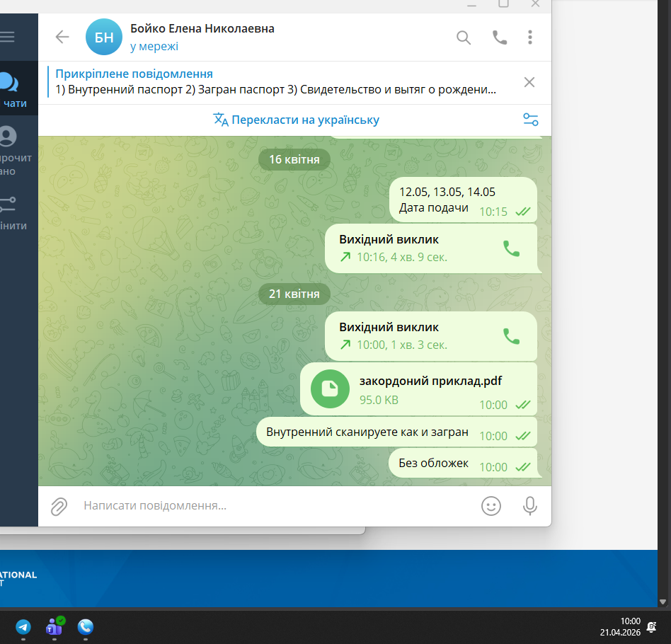Open the pinned message Прикріплене повідомлення
Viewport: 671px width, 644px height.
[275, 81]
